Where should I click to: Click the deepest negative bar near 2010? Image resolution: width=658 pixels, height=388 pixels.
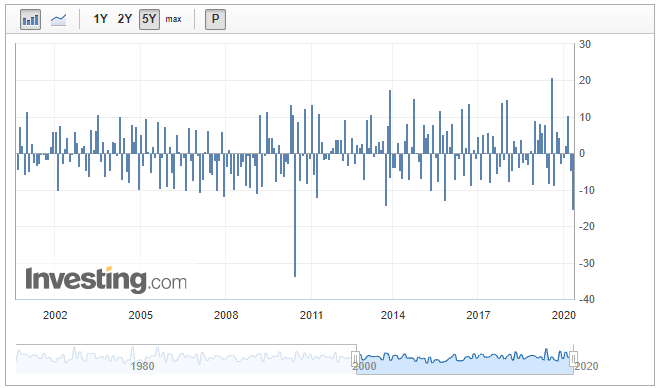[x=295, y=215]
